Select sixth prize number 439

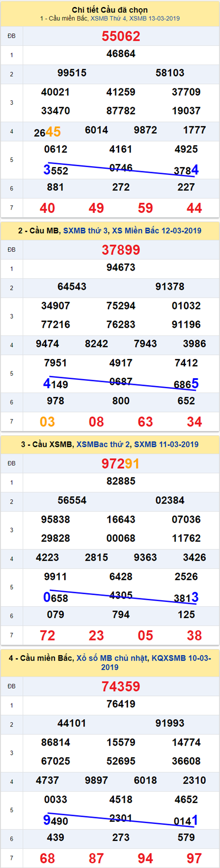[55, 838]
